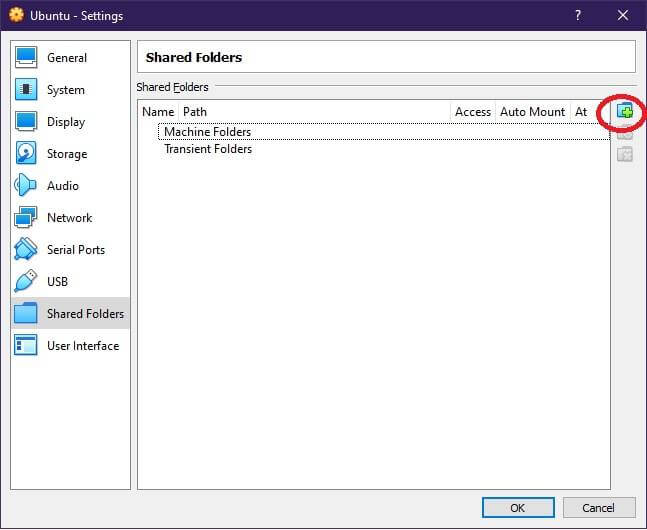The width and height of the screenshot is (647, 530).
Task: Confirm settings with OK button
Action: coord(518,507)
